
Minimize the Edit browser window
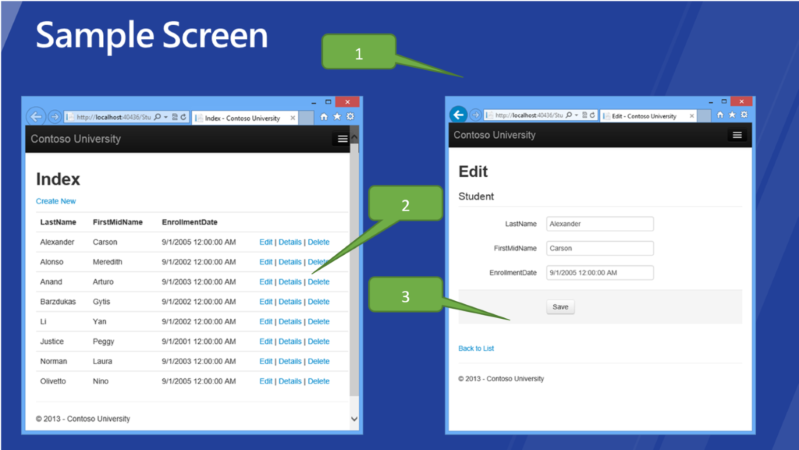tap(711, 101)
